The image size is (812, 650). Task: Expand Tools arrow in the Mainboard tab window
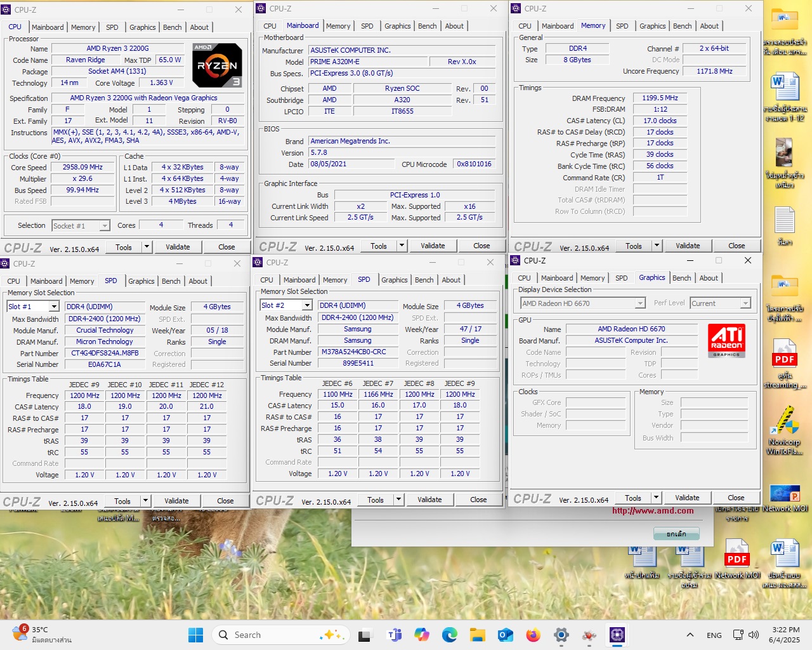point(402,246)
